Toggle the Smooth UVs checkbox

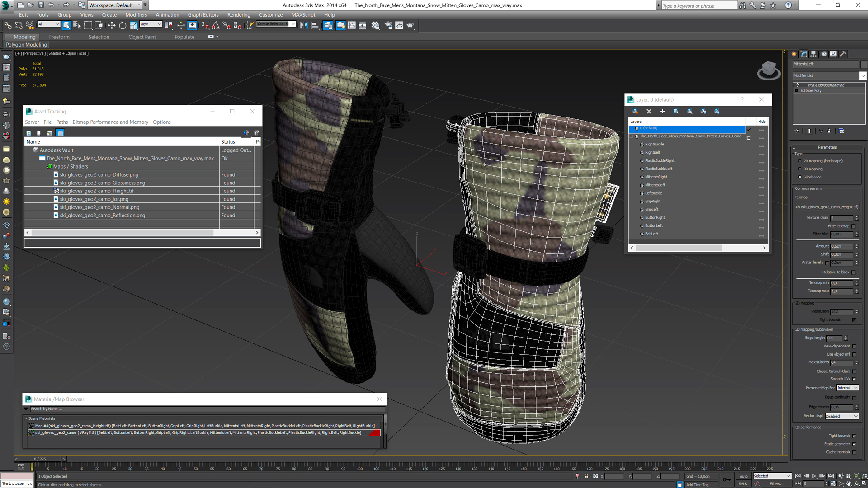coord(854,379)
